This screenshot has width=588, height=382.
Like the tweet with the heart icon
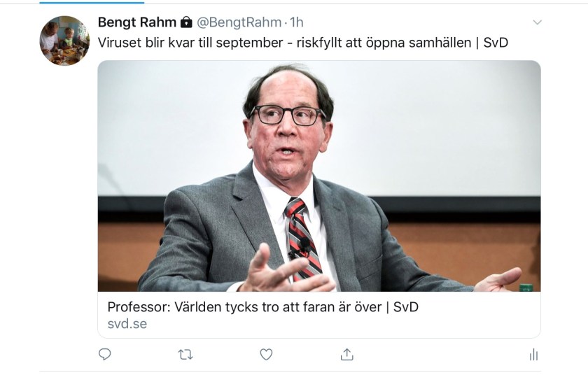tap(266, 355)
